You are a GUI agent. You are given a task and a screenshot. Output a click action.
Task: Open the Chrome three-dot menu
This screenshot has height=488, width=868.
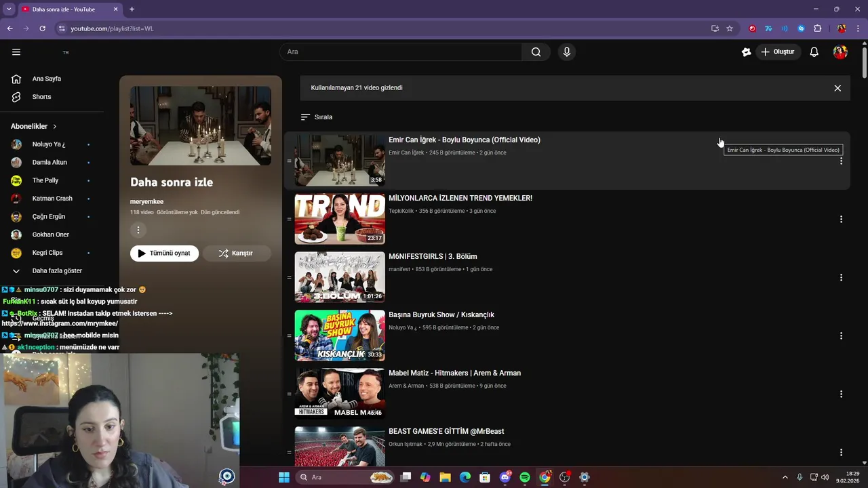pos(858,28)
